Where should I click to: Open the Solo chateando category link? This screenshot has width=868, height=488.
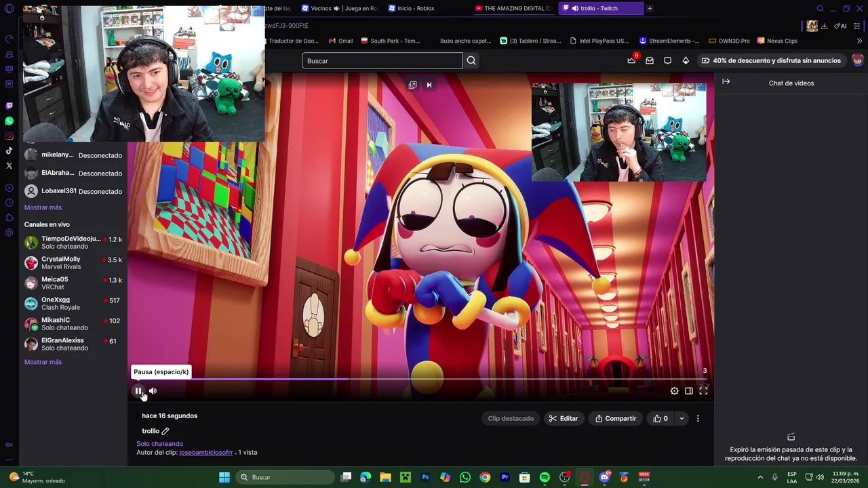coord(159,444)
